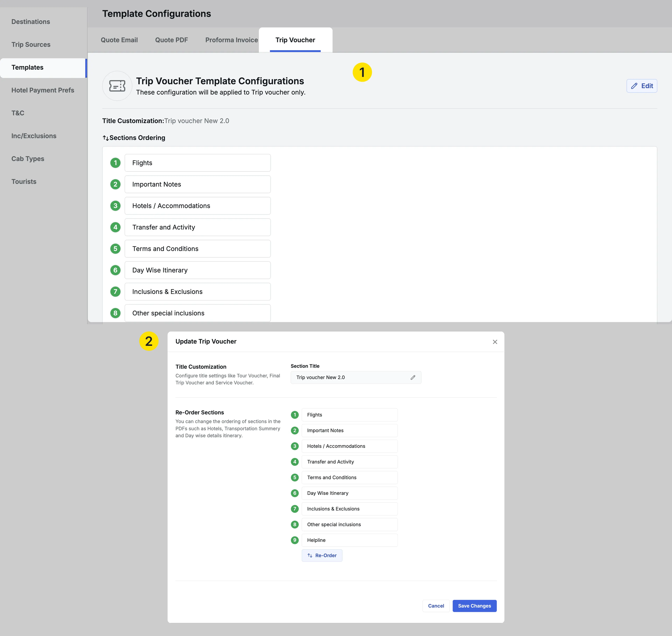Click the trip voucher ticket icon
The image size is (672, 636).
click(x=117, y=86)
